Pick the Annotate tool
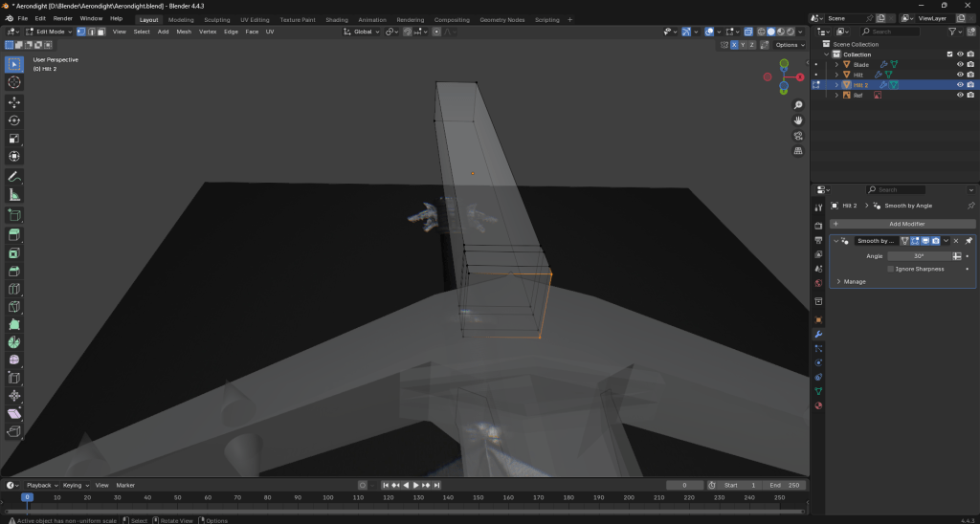Image resolution: width=980 pixels, height=524 pixels. [14, 177]
